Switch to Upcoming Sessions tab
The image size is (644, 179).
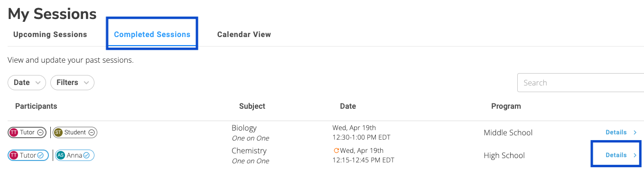[50, 34]
